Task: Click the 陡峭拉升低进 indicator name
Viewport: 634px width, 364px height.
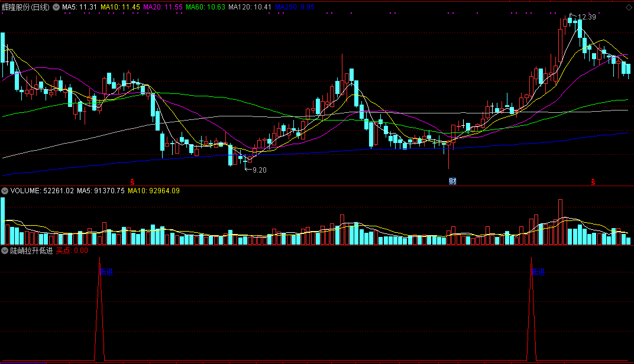Action: tap(31, 251)
